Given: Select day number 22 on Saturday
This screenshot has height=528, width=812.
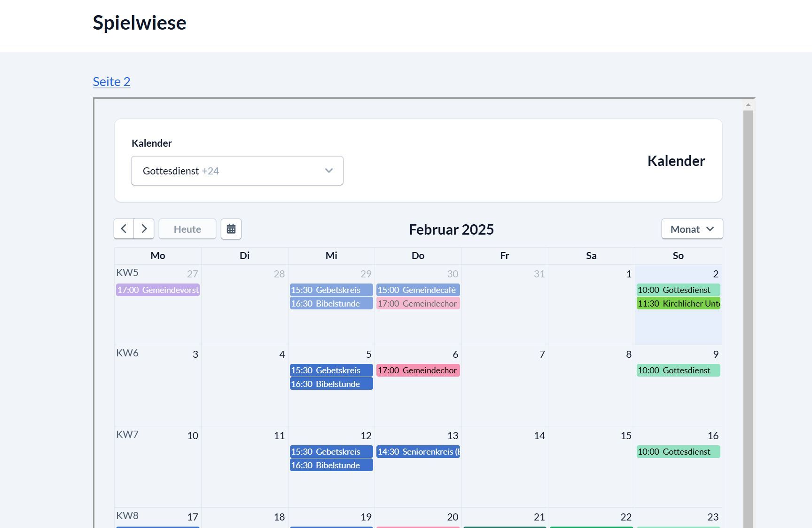Looking at the screenshot, I should tap(626, 517).
